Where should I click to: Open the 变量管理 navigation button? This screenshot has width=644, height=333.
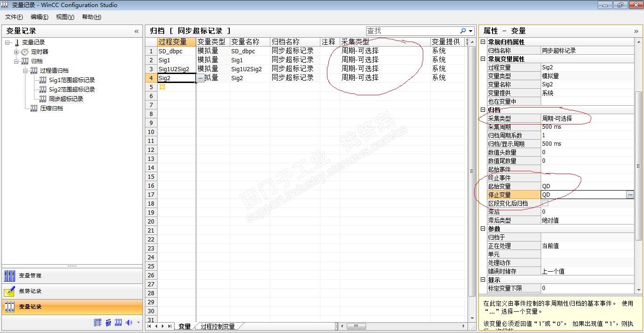(72, 276)
